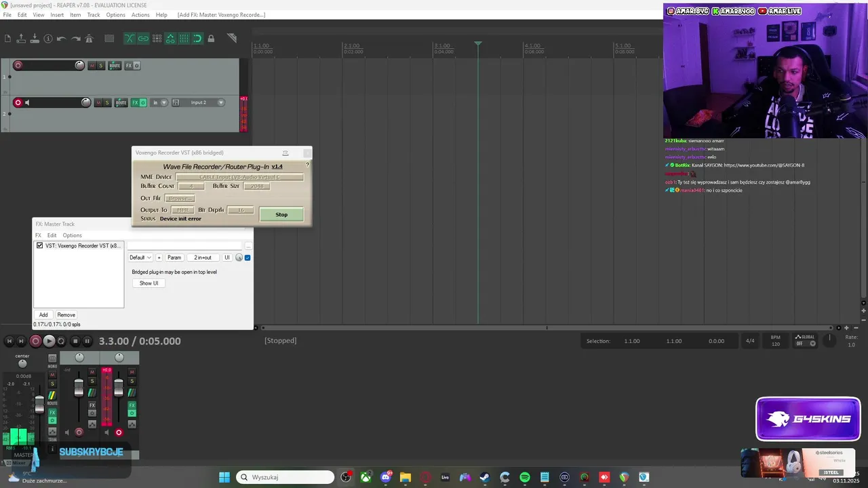Open Default preset dropdown in FX window

140,258
